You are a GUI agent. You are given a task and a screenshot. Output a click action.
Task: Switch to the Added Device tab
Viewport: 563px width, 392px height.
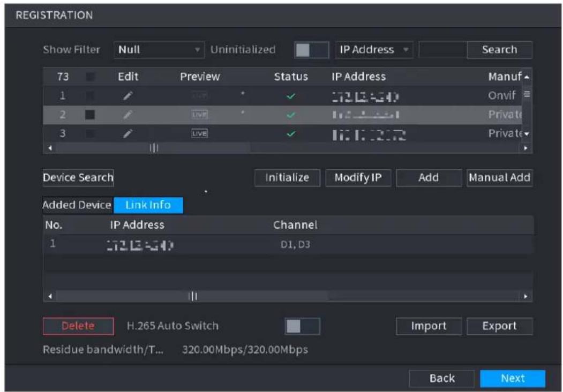pos(77,205)
